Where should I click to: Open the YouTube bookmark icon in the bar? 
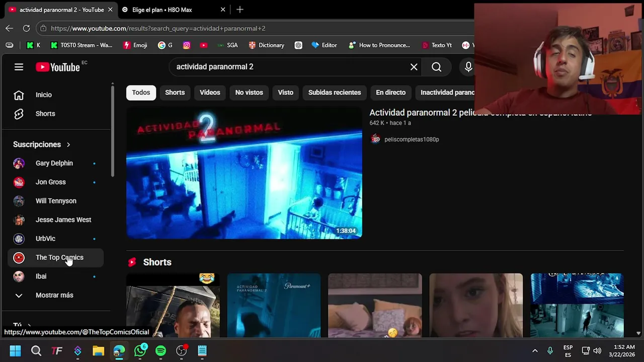tap(203, 45)
